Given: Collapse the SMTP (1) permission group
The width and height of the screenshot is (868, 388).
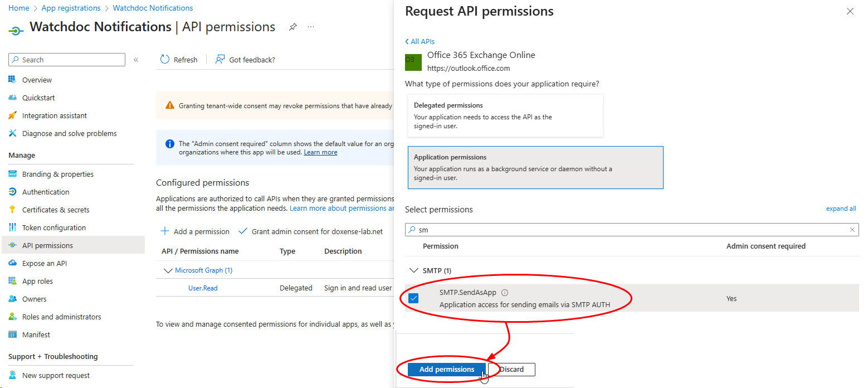Looking at the screenshot, I should (413, 270).
